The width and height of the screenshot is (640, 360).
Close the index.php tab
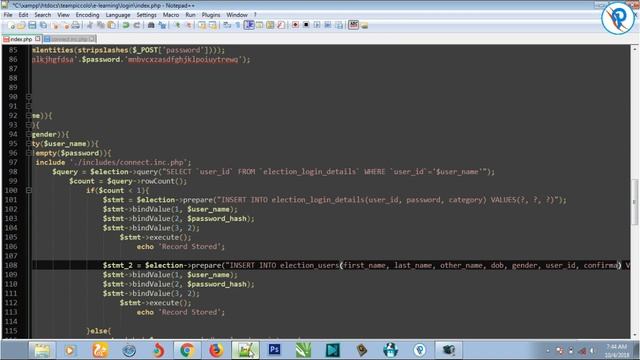tap(38, 39)
